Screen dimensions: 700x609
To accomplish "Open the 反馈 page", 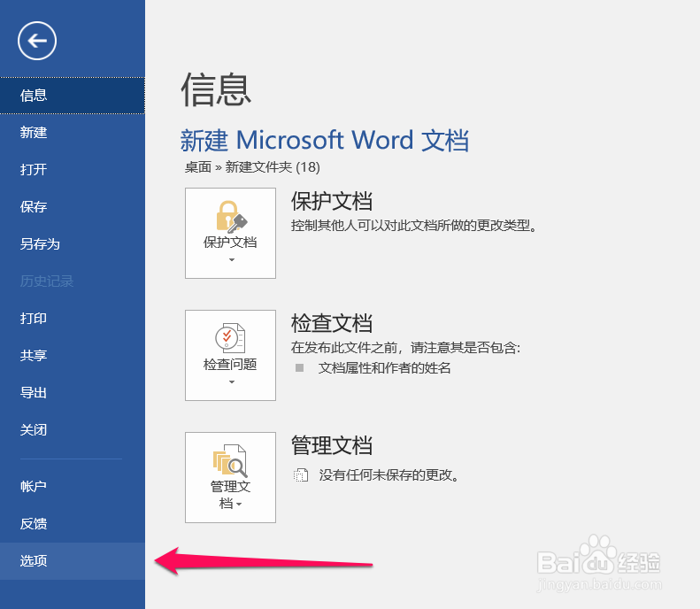I will coord(73,524).
